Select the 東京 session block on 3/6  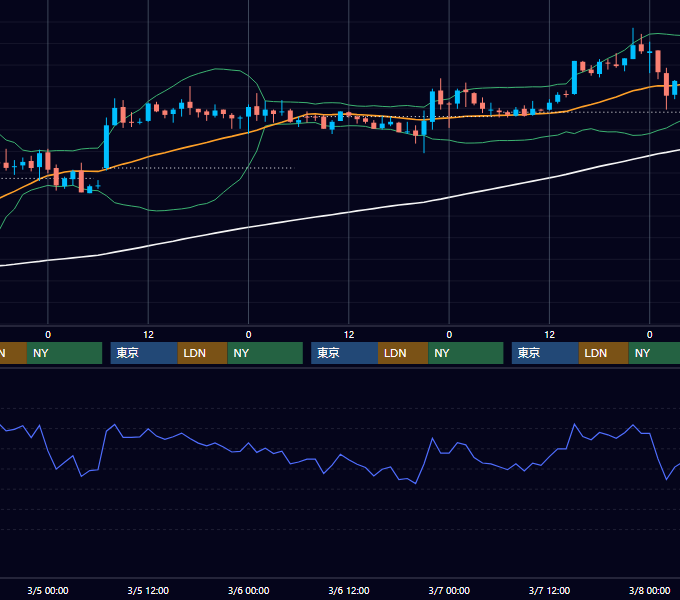click(x=344, y=353)
